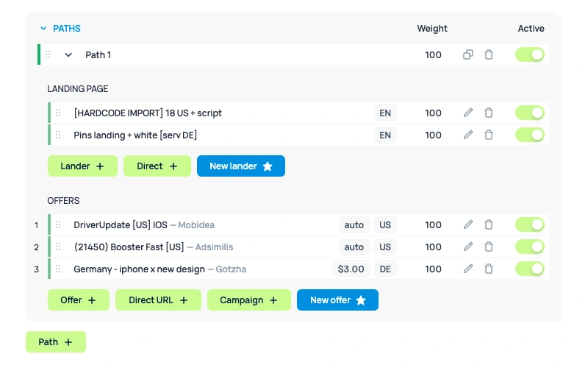
Task: Click the drag handle for DriverUpdate offer
Action: click(58, 224)
